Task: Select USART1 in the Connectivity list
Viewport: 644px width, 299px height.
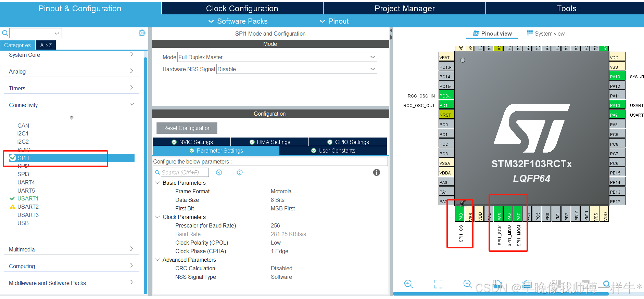Action: point(28,198)
